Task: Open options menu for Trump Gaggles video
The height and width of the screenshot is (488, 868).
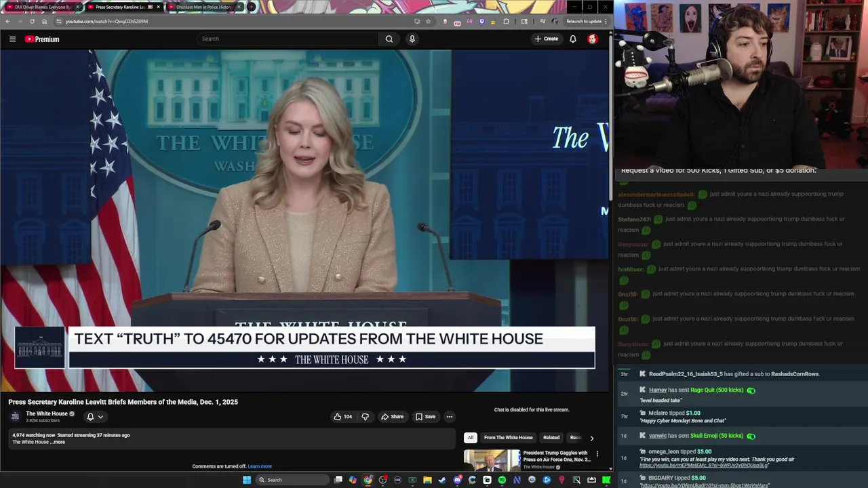Action: [x=597, y=454]
